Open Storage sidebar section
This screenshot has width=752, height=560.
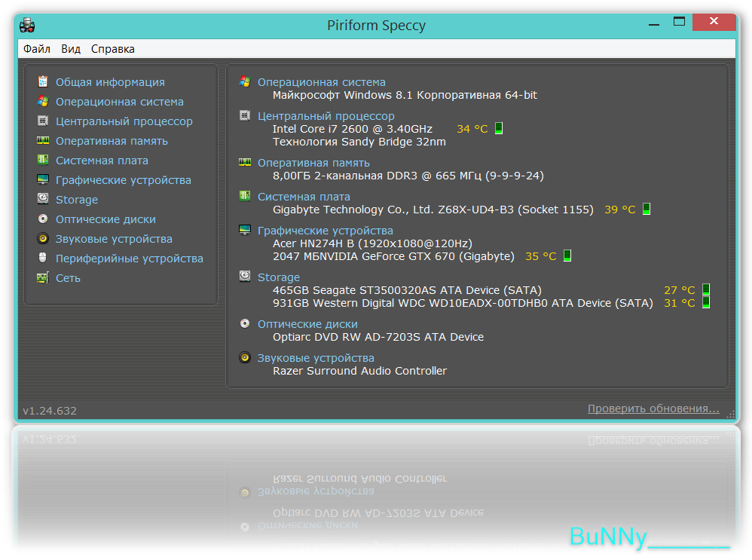[x=77, y=200]
